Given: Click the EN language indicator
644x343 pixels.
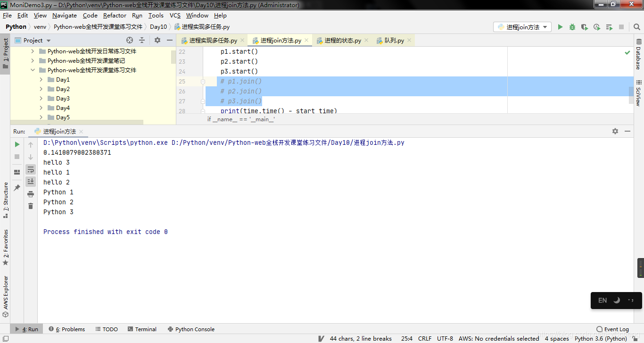Looking at the screenshot, I should (603, 300).
